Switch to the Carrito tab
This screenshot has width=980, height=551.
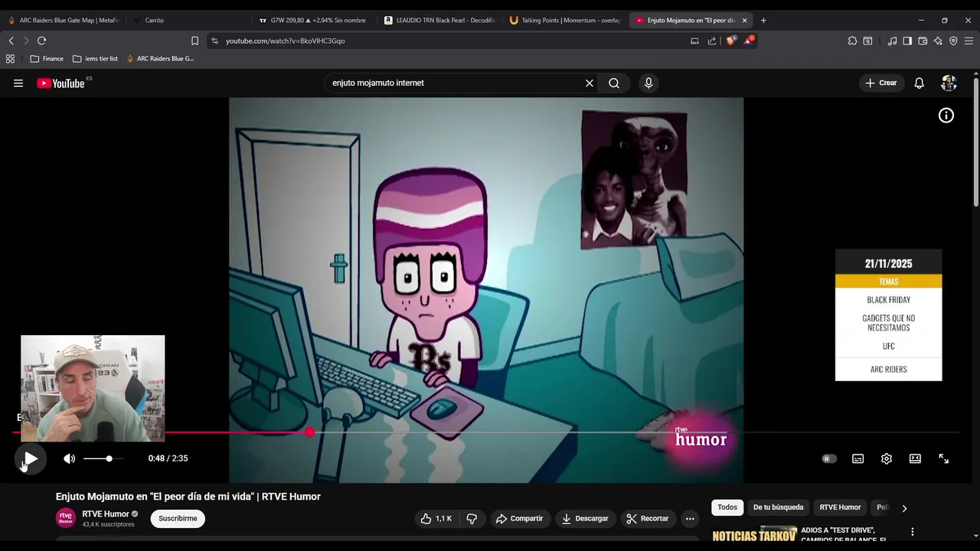pyautogui.click(x=188, y=21)
